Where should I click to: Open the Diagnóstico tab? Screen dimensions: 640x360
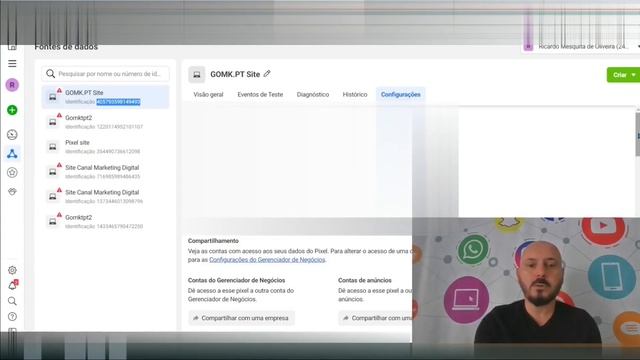[x=313, y=94]
